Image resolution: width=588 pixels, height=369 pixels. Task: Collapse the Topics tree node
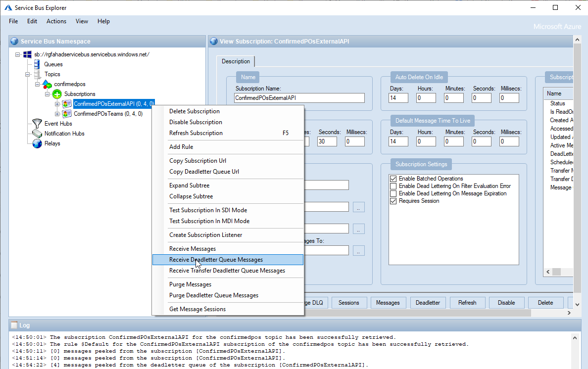(27, 74)
